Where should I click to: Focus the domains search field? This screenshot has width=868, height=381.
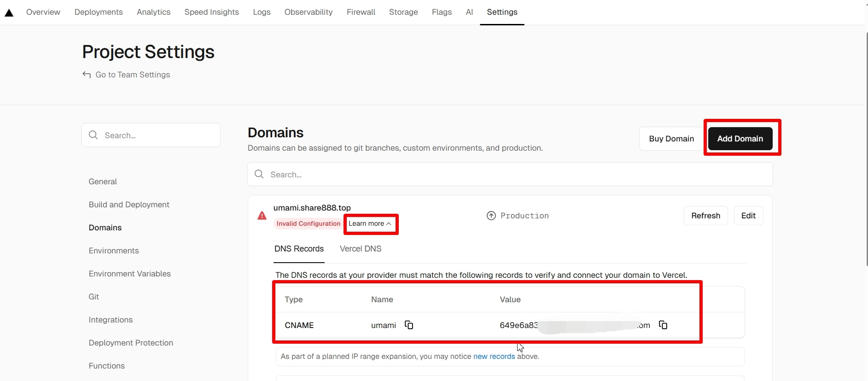click(x=510, y=174)
